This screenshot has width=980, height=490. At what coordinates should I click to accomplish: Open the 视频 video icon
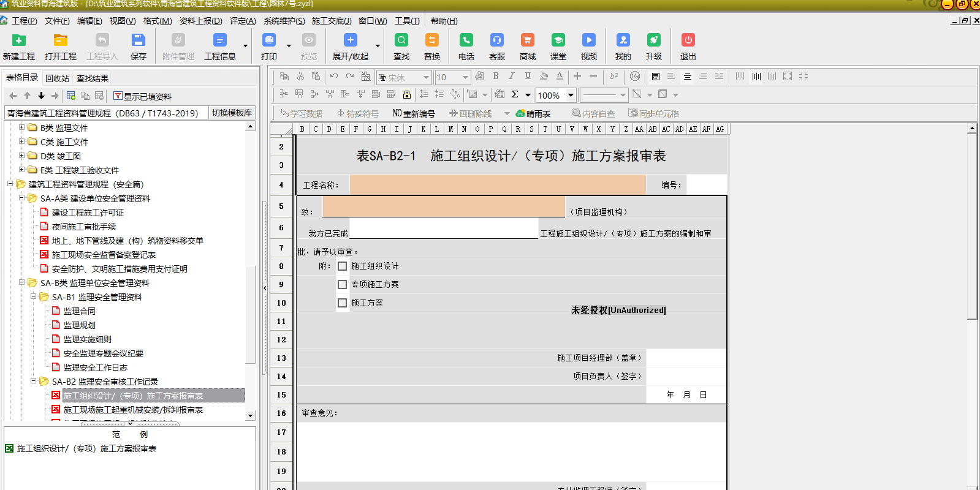point(588,40)
